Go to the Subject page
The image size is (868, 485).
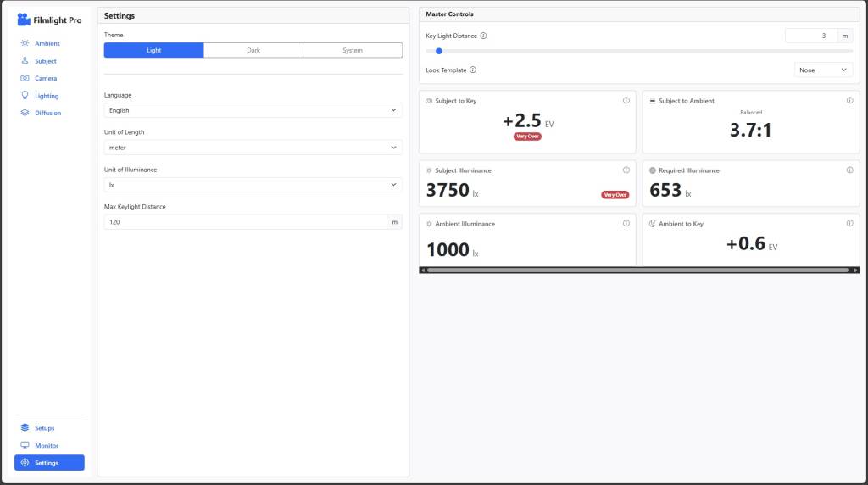tap(46, 61)
